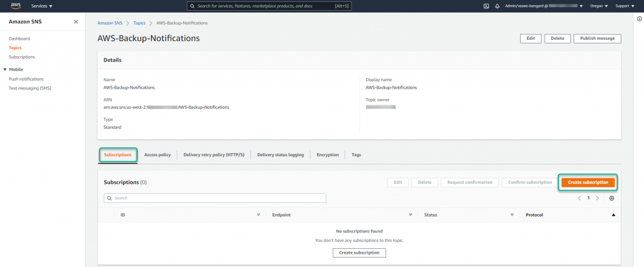Go to previous page of subscriptions
Viewport: 644px width, 267px height.
(579, 198)
